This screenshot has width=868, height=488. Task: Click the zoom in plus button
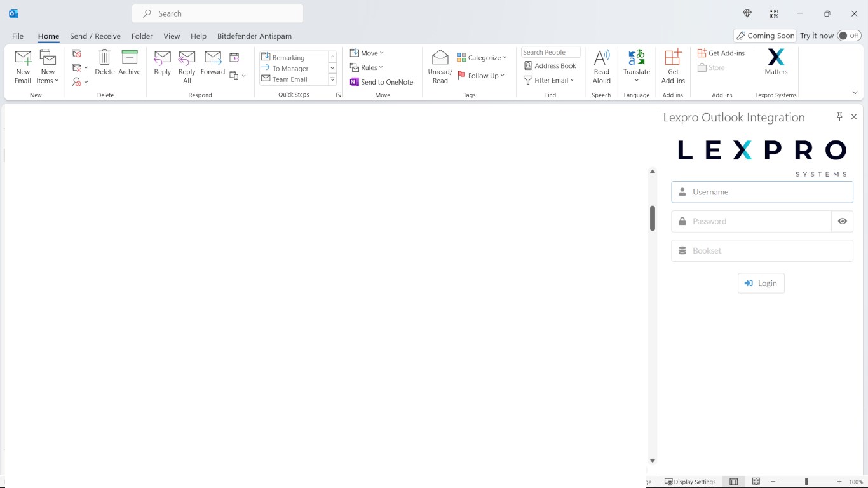click(839, 482)
